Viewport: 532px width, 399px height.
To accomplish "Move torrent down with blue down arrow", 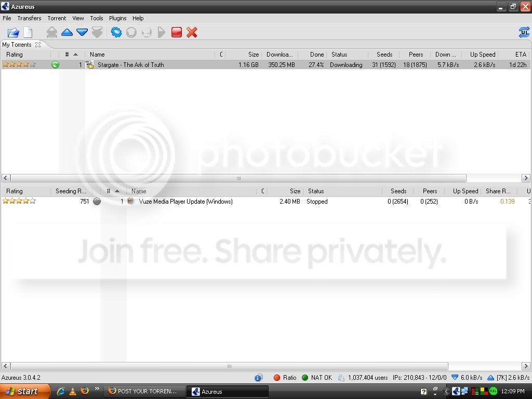I will pos(82,33).
